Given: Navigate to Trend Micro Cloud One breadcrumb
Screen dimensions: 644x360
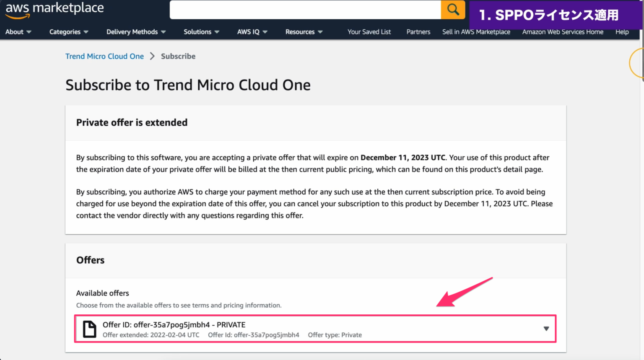Looking at the screenshot, I should tap(104, 56).
